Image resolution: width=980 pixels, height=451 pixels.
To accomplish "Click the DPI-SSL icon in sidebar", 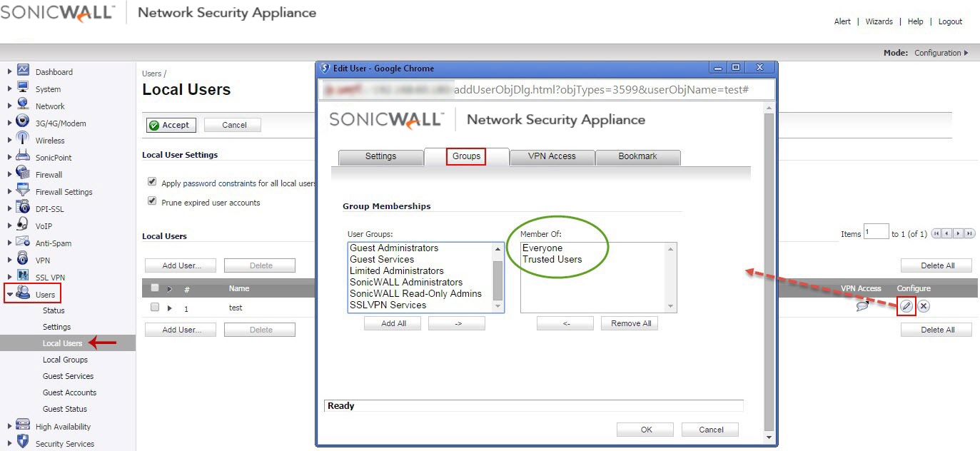I will (x=23, y=208).
